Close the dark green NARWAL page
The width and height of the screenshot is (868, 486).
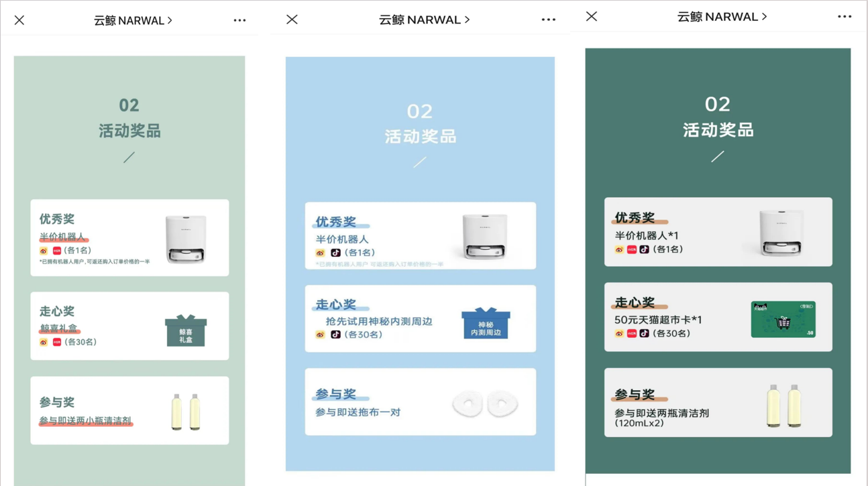click(591, 16)
